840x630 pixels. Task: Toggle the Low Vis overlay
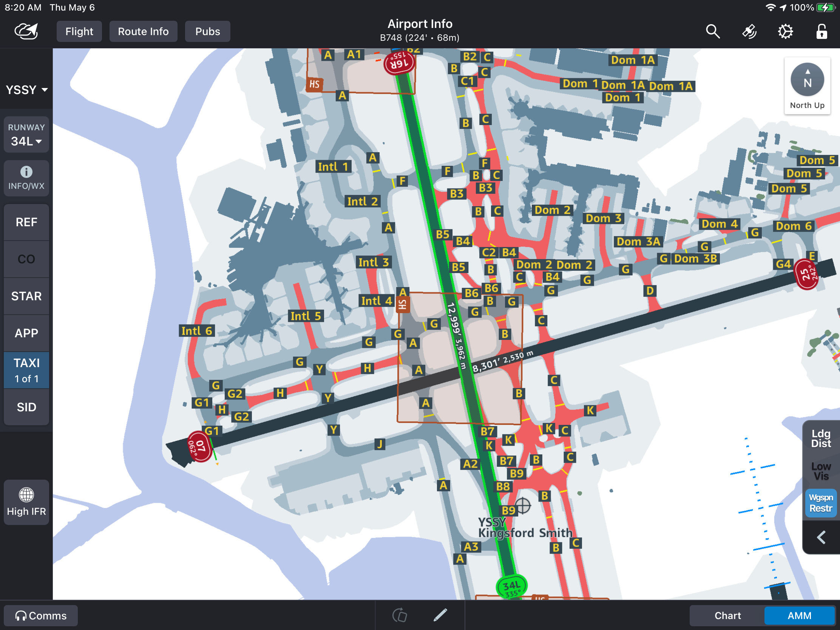pyautogui.click(x=821, y=471)
